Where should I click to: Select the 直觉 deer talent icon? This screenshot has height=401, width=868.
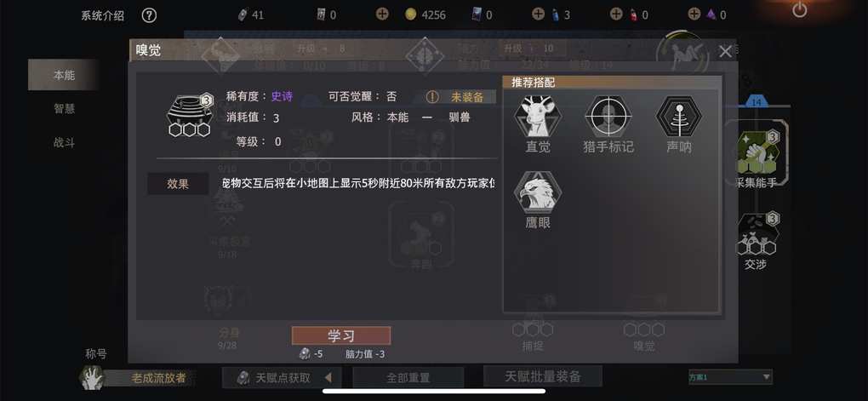coord(538,117)
